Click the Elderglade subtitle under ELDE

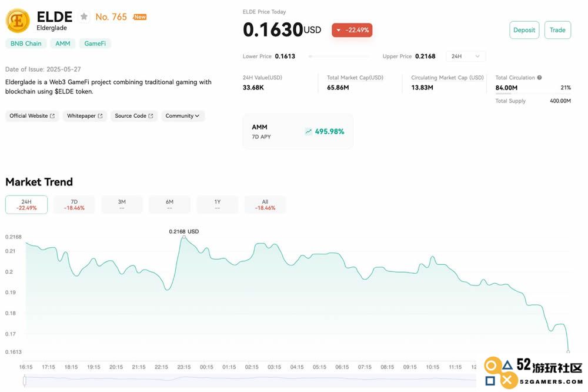point(52,28)
